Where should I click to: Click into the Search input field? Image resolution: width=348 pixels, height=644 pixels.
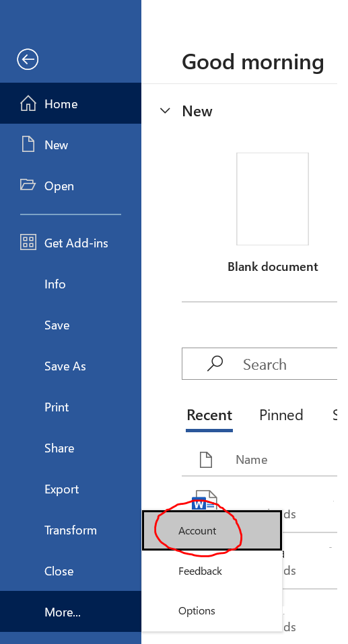click(260, 364)
